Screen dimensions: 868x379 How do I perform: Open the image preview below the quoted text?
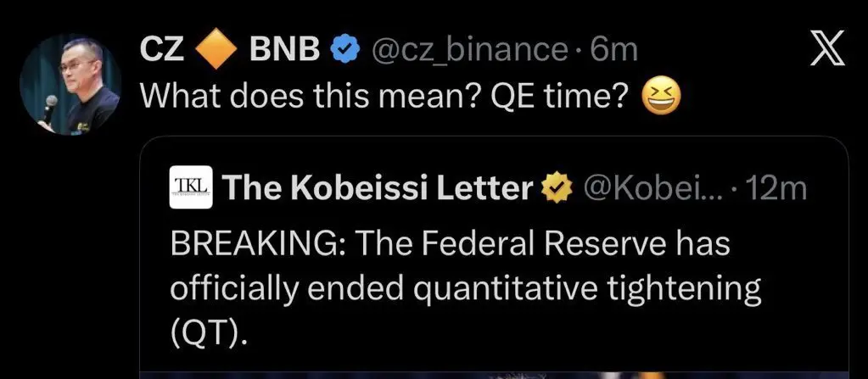click(x=492, y=373)
